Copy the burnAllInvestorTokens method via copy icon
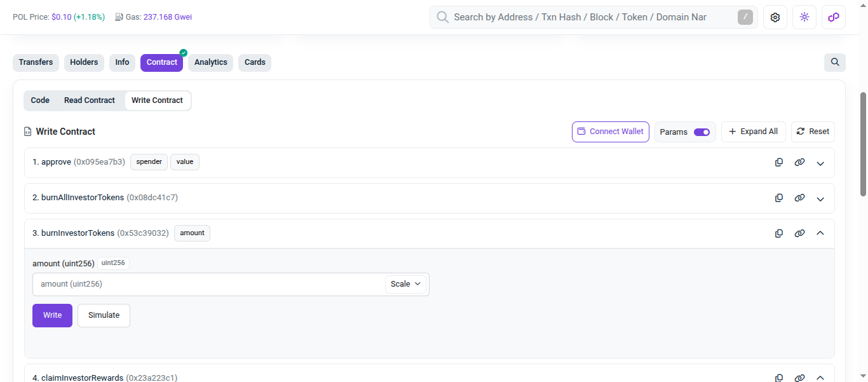 [779, 198]
